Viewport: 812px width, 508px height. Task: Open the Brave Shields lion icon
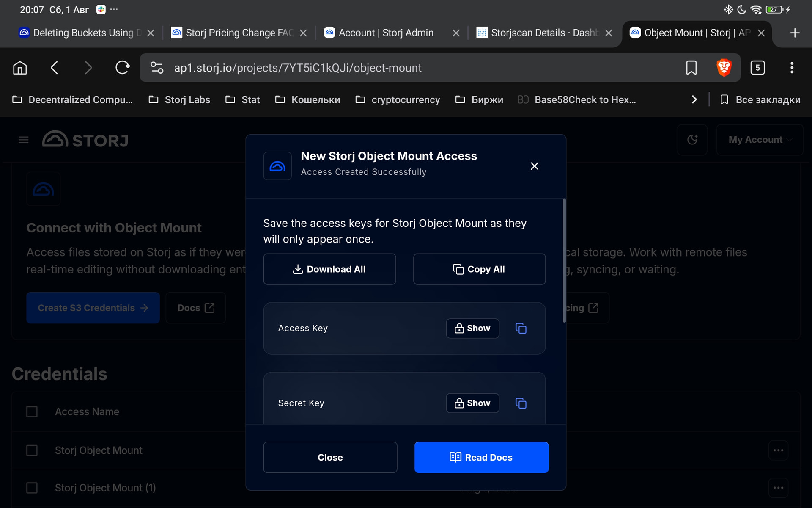(x=724, y=68)
